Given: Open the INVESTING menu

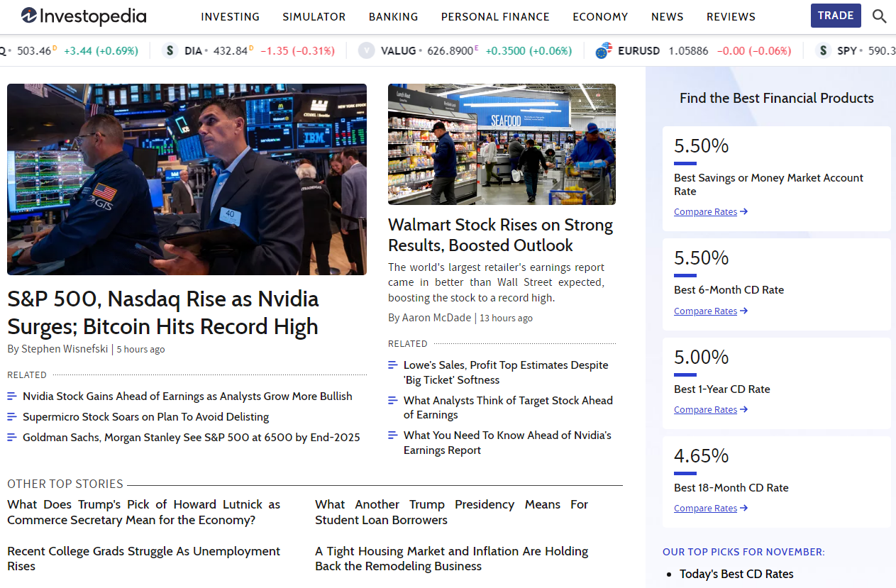Looking at the screenshot, I should [x=231, y=16].
